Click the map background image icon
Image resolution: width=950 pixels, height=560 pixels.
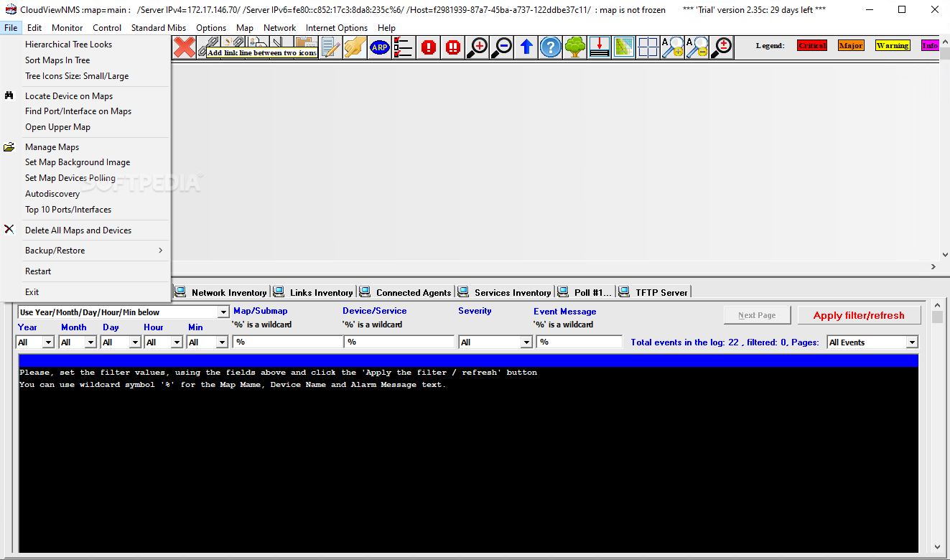[624, 47]
